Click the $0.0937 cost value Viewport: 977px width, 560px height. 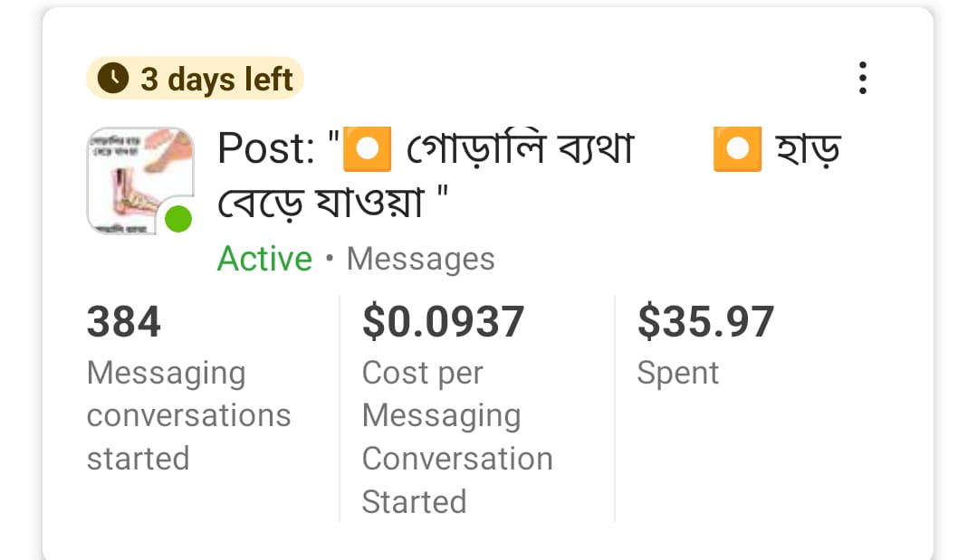tap(443, 322)
